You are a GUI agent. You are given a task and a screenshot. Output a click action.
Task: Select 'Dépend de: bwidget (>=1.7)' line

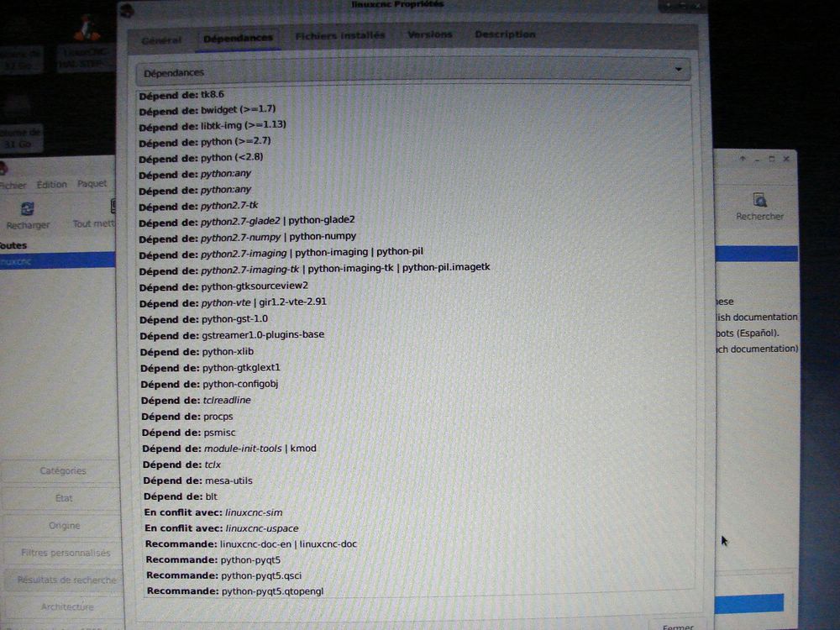click(x=207, y=110)
